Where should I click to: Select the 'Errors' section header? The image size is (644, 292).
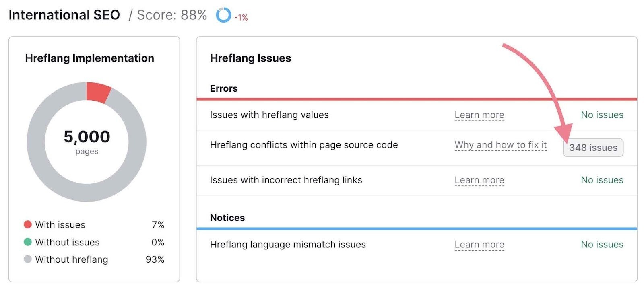[223, 88]
